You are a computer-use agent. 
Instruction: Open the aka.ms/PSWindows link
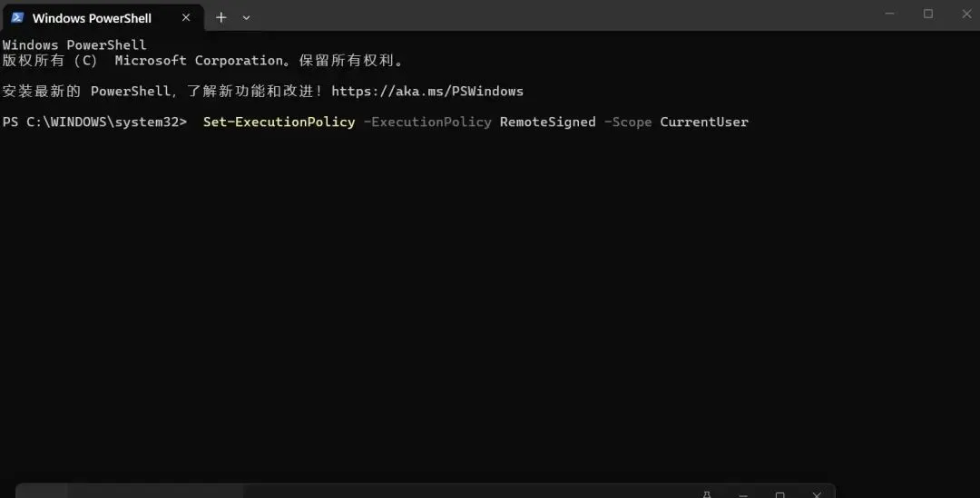point(426,92)
